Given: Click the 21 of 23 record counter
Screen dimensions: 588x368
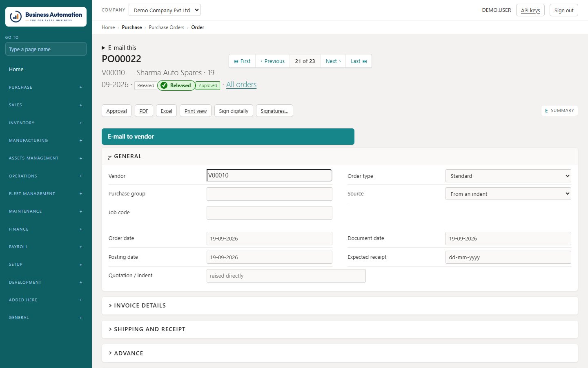Looking at the screenshot, I should click(x=305, y=61).
